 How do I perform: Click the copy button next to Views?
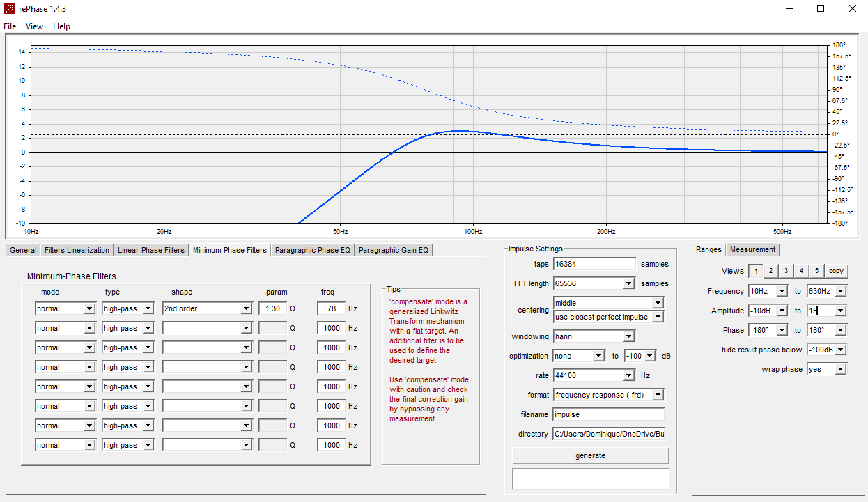click(x=836, y=271)
